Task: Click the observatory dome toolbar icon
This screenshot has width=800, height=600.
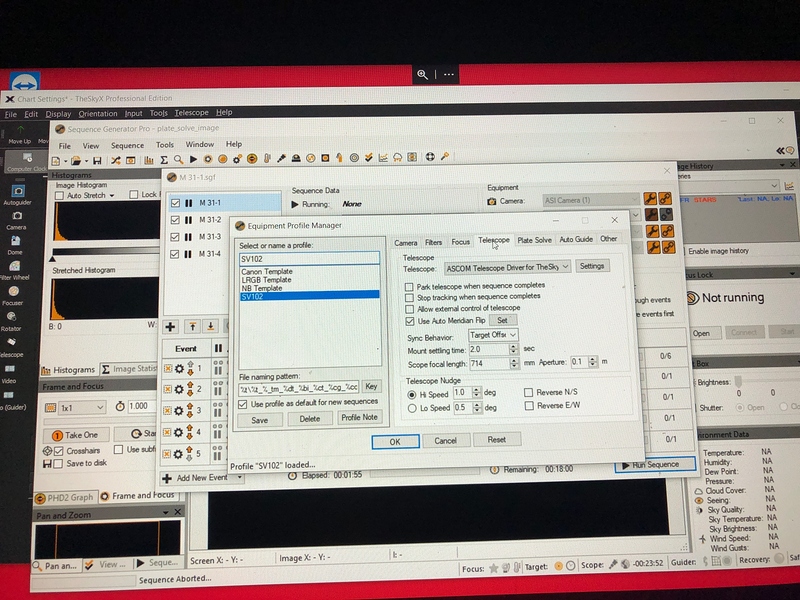Action: (296, 158)
